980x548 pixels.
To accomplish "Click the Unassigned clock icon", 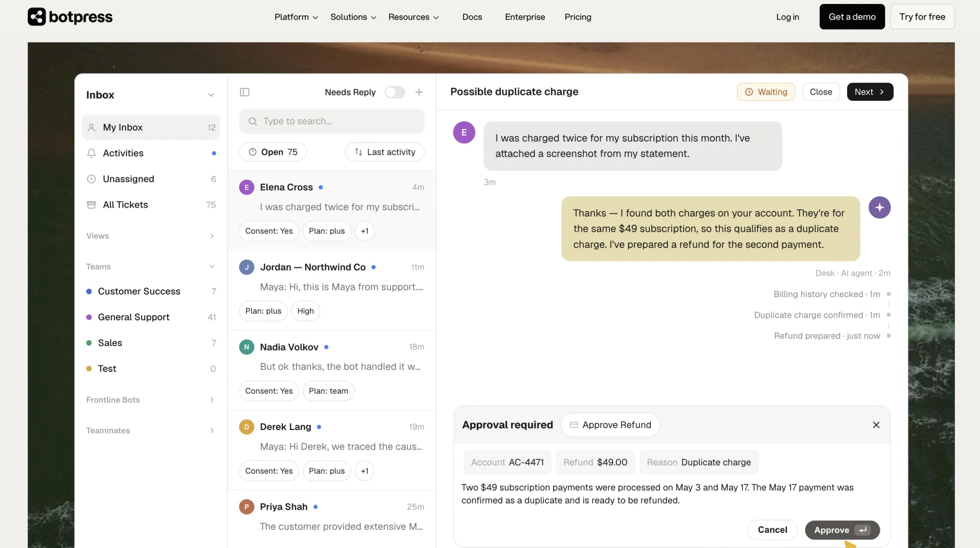I will point(91,179).
